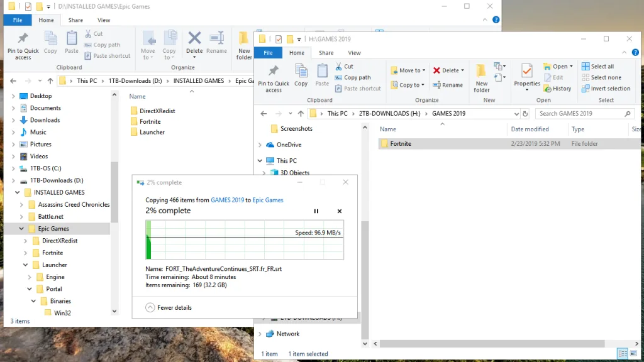
Task: Switch to details view in GAMES 2019 window
Action: 623,353
